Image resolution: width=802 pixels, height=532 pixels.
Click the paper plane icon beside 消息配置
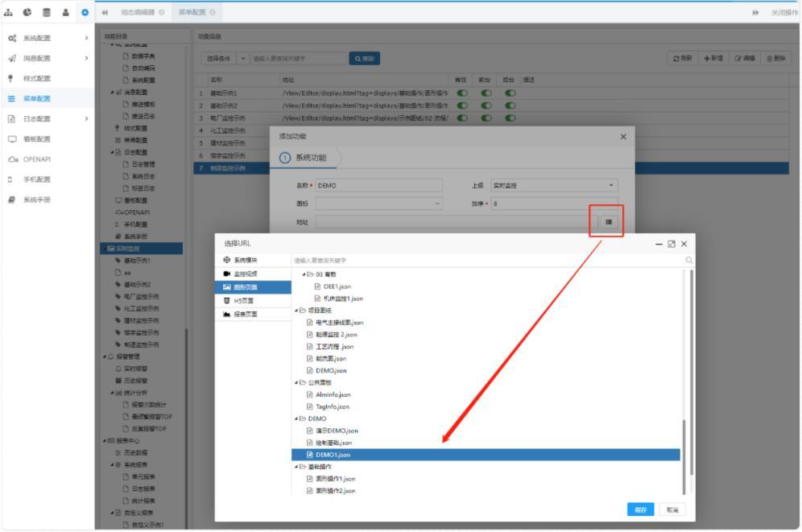coord(12,58)
